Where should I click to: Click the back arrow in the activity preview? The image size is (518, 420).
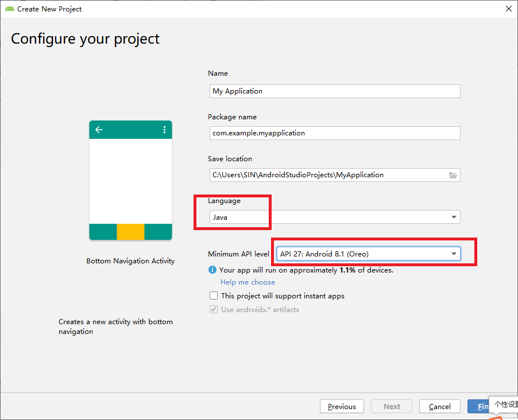click(x=99, y=130)
